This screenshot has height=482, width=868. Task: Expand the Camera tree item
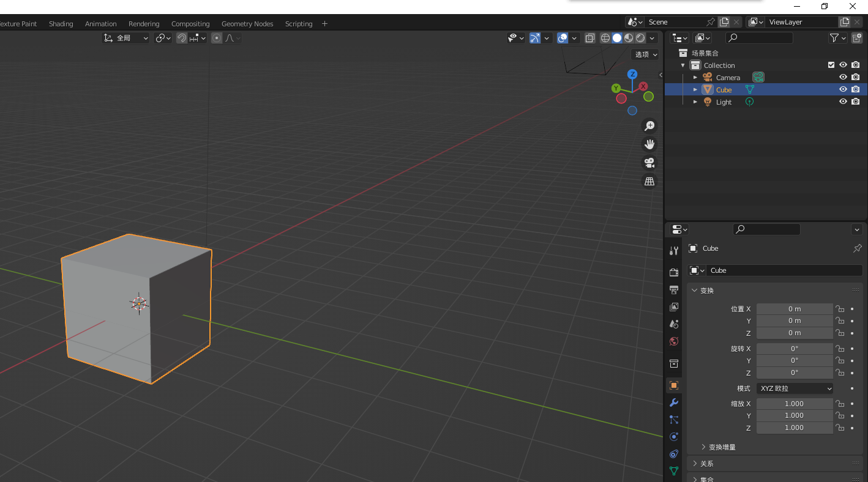tap(695, 78)
